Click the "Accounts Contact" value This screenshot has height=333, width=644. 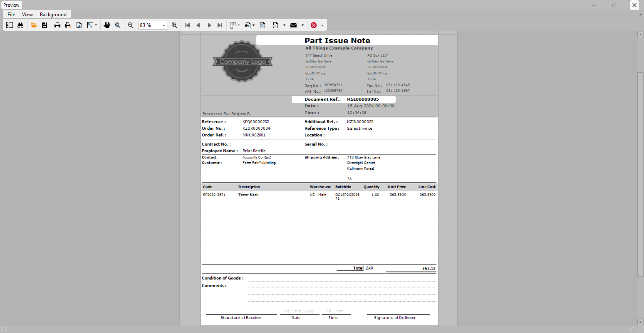coord(257,157)
